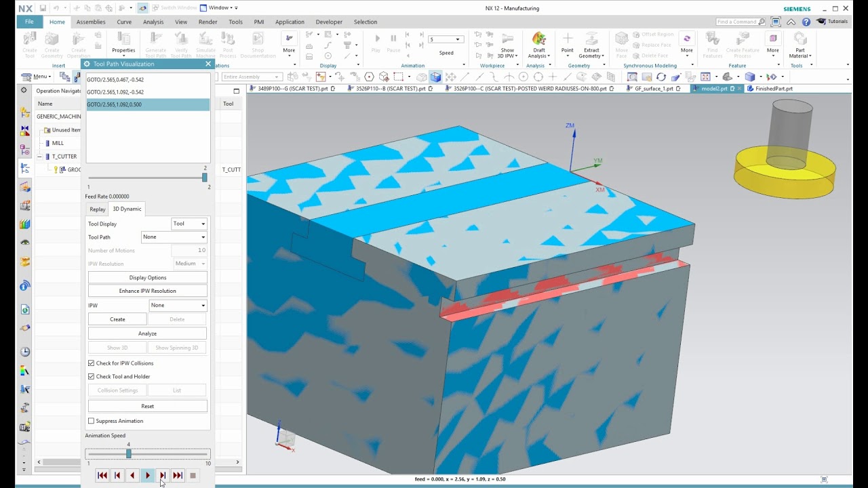Click the tool path progress slider handle
Image resolution: width=868 pixels, height=488 pixels.
coord(204,178)
